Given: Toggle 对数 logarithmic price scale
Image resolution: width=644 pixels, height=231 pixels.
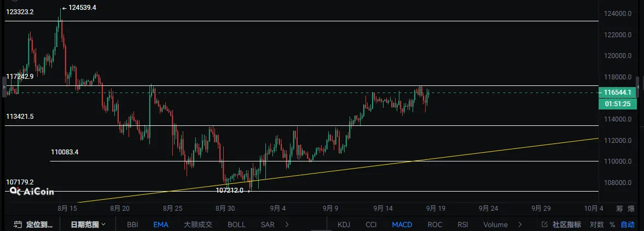Looking at the screenshot, I should point(597,225).
